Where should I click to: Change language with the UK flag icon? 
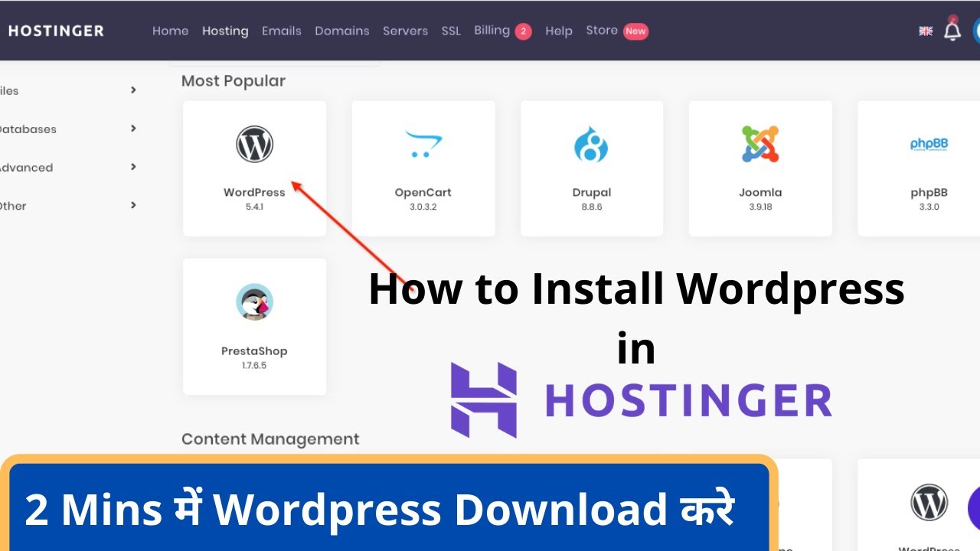click(x=926, y=31)
